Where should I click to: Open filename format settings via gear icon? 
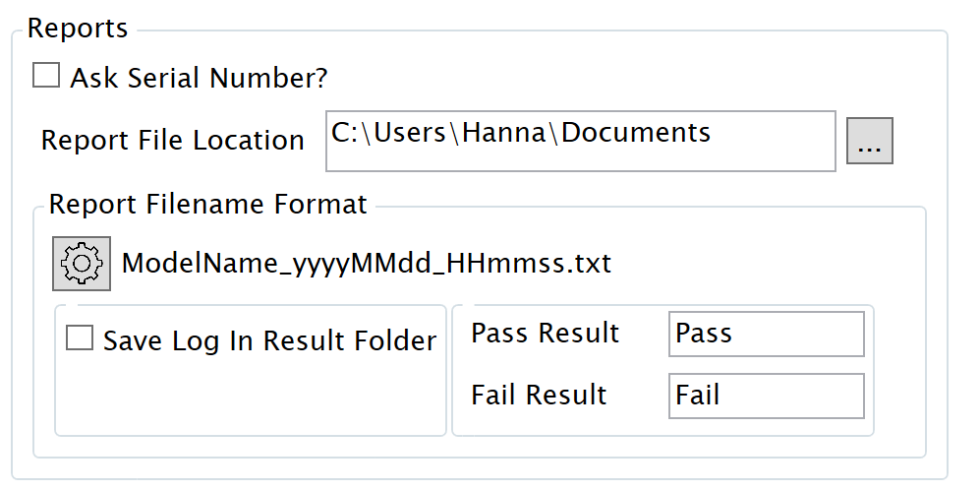point(82,264)
